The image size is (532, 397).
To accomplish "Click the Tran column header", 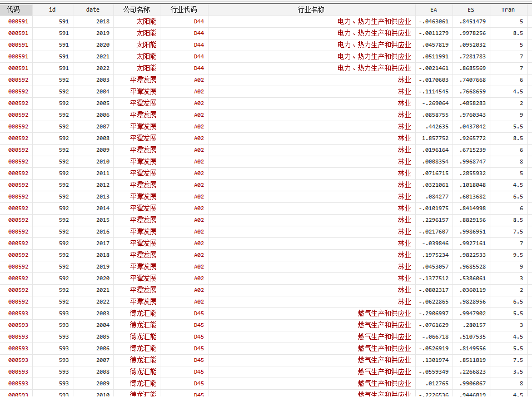I will pos(508,9).
